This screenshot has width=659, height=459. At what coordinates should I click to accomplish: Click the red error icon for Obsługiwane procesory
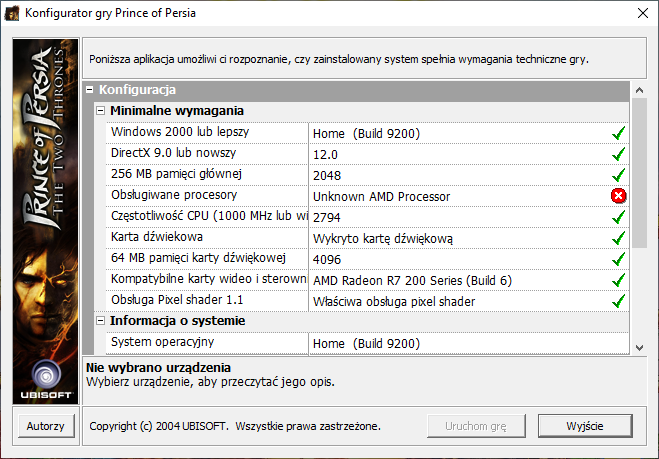coord(619,196)
